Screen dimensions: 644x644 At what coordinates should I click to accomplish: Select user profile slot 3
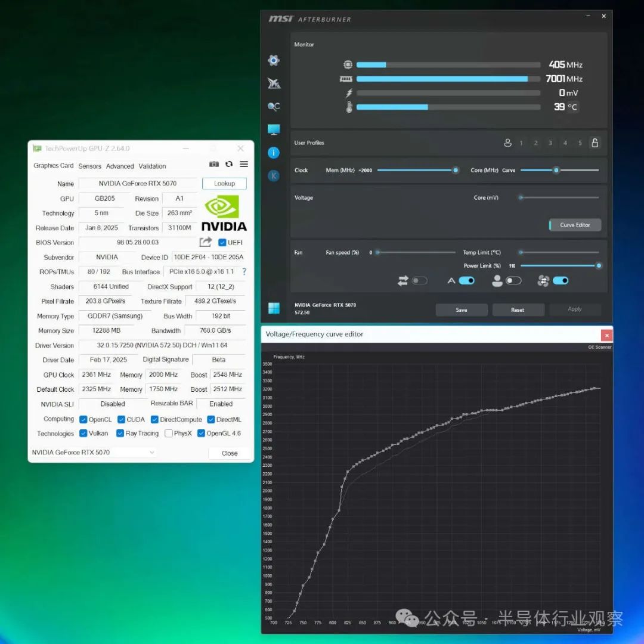pyautogui.click(x=550, y=143)
